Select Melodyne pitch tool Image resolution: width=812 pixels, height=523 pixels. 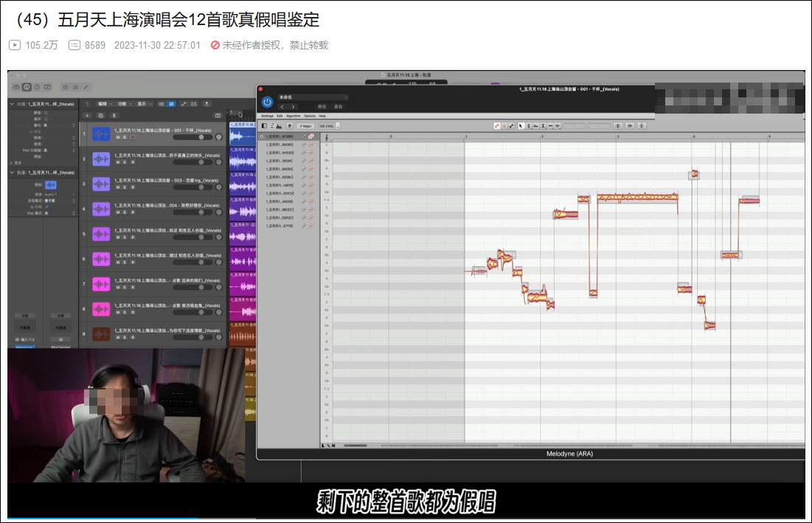[529, 126]
